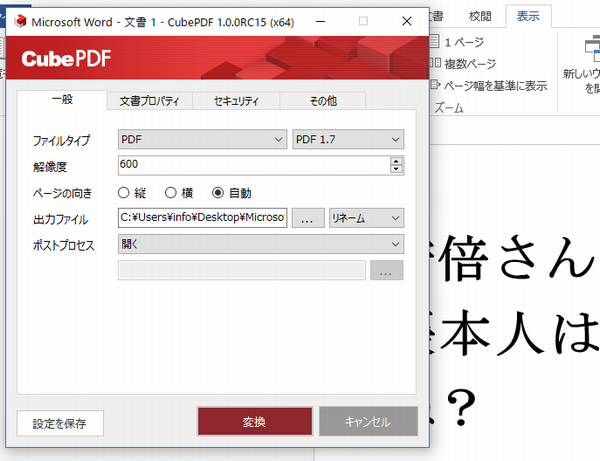
Task: Open the その他 tab
Action: click(323, 101)
